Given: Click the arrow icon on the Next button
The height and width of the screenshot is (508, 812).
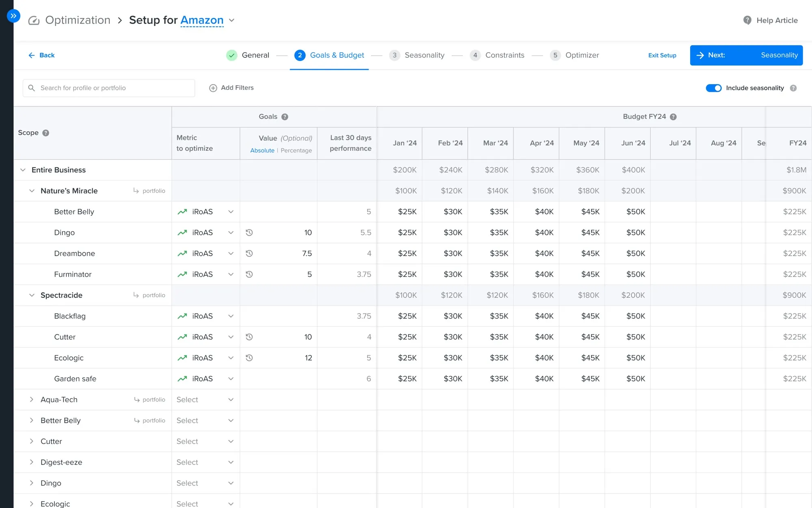Looking at the screenshot, I should [700, 55].
